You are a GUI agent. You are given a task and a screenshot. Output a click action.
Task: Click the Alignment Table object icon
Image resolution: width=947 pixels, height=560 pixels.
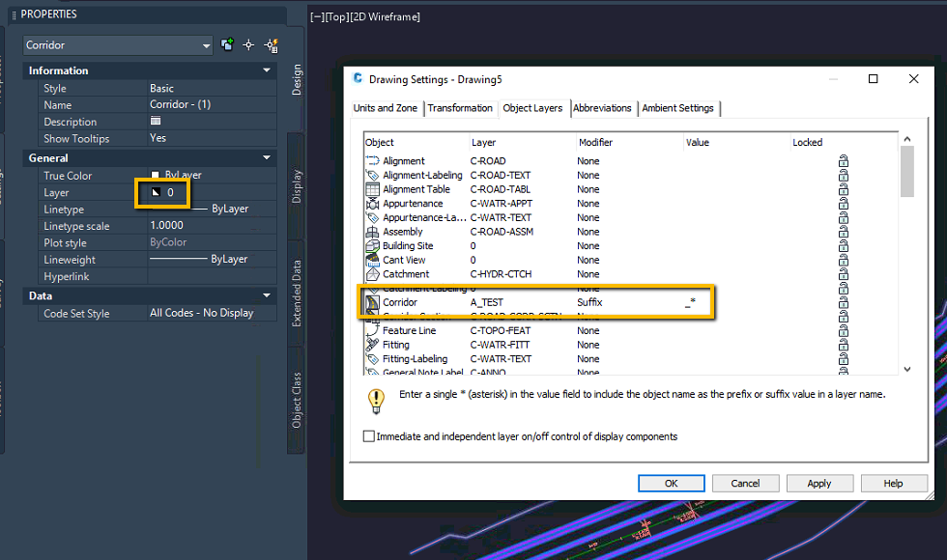point(373,189)
